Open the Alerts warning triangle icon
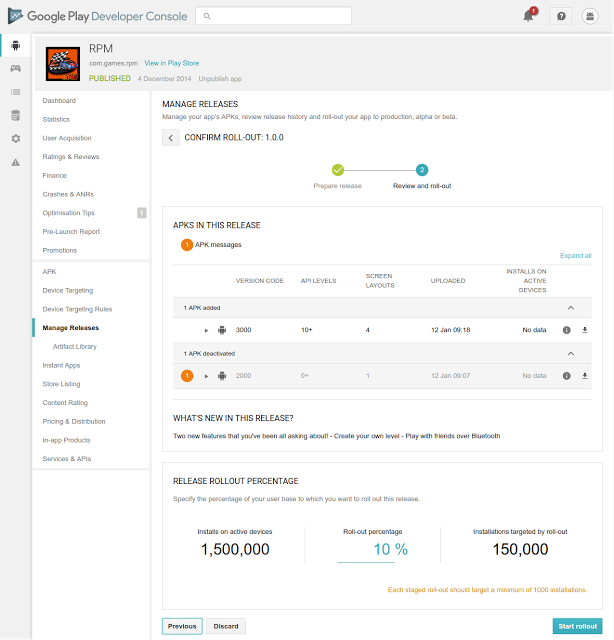The height and width of the screenshot is (640, 614). tap(16, 162)
